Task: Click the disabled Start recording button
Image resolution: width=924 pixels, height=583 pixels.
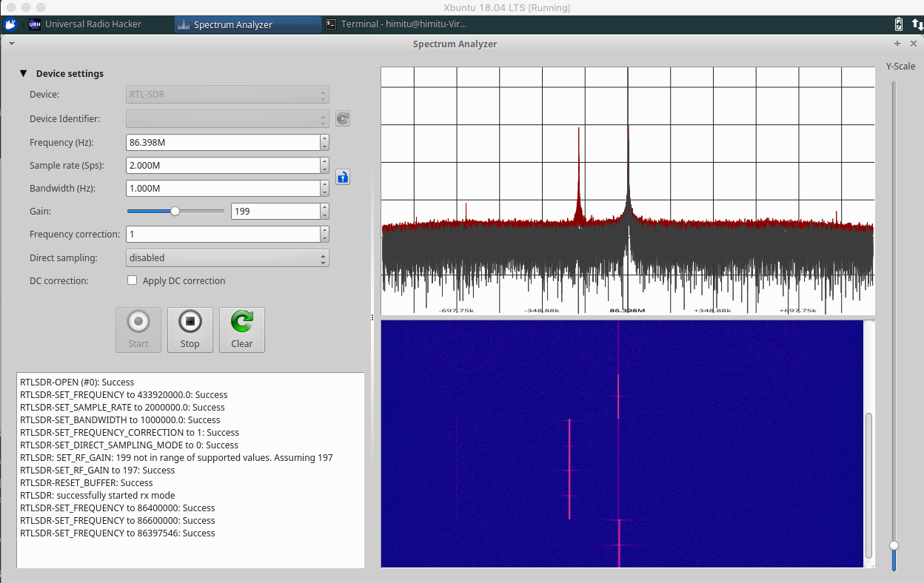Action: pyautogui.click(x=138, y=330)
